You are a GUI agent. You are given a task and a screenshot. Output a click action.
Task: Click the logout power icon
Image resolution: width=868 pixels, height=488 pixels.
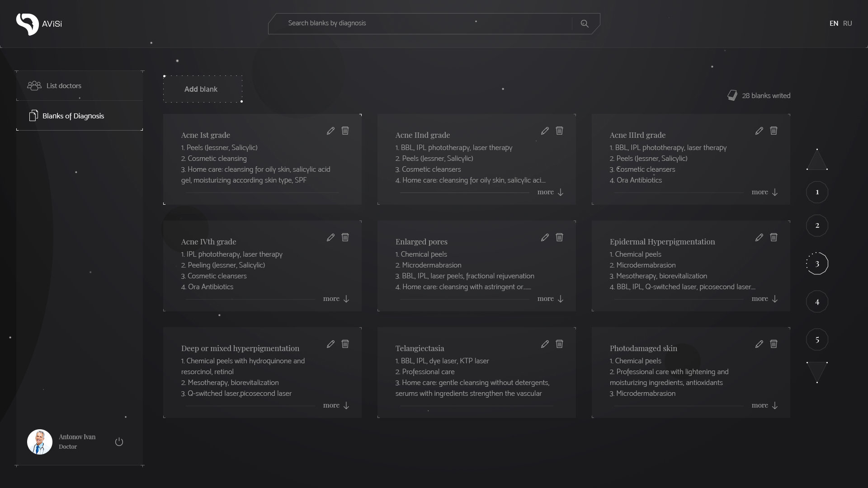click(x=119, y=441)
